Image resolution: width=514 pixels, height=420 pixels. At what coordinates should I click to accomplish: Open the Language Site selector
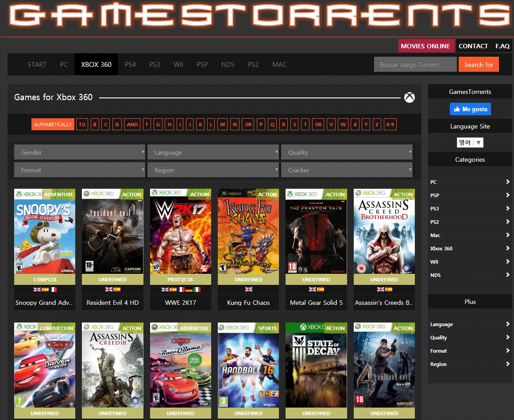pyautogui.click(x=470, y=142)
